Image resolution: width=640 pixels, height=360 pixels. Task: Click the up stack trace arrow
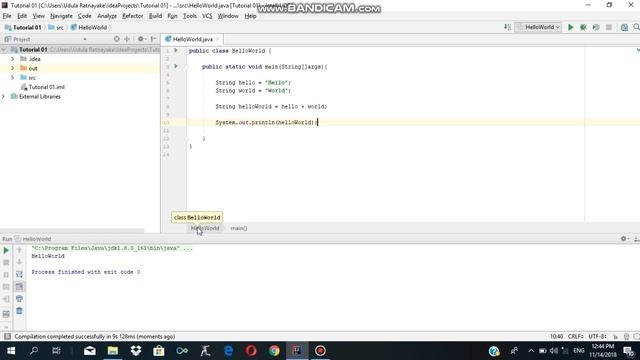coord(19,250)
